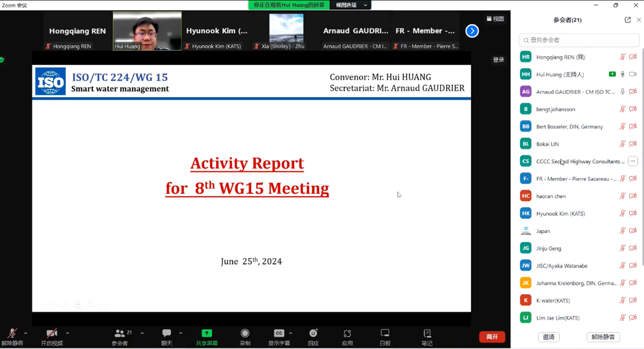Image resolution: width=644 pixels, height=349 pixels.
Task: Click the slide title Activity Report
Action: click(247, 163)
